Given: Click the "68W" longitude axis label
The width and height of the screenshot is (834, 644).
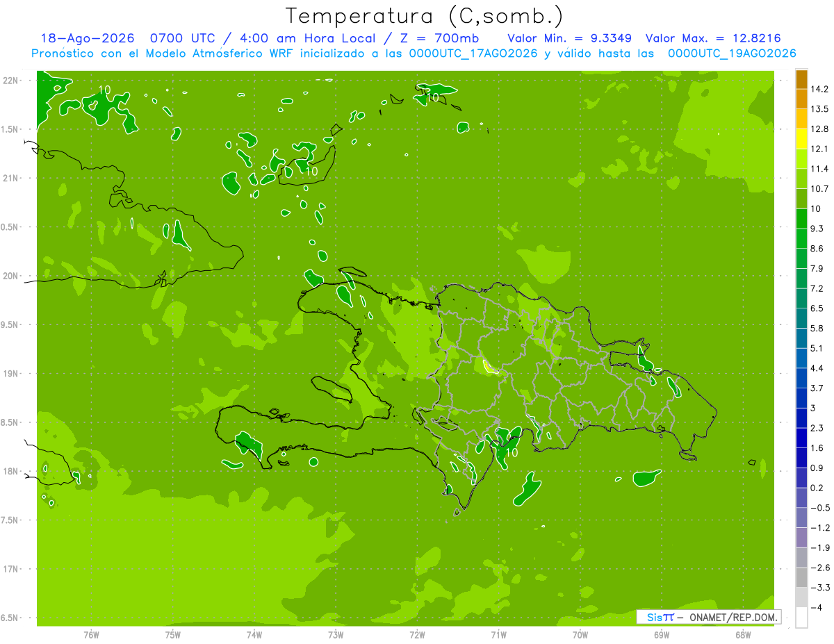Looking at the screenshot, I should [x=743, y=635].
